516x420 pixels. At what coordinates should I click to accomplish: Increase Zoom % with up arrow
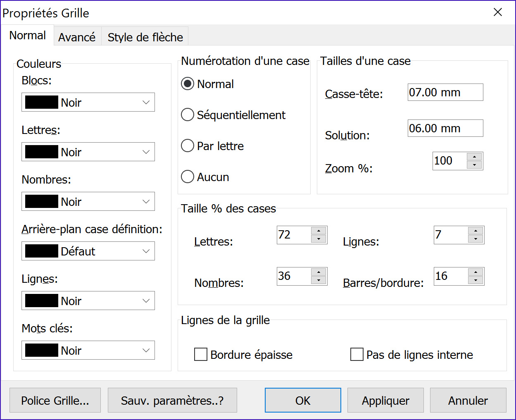[474, 157]
